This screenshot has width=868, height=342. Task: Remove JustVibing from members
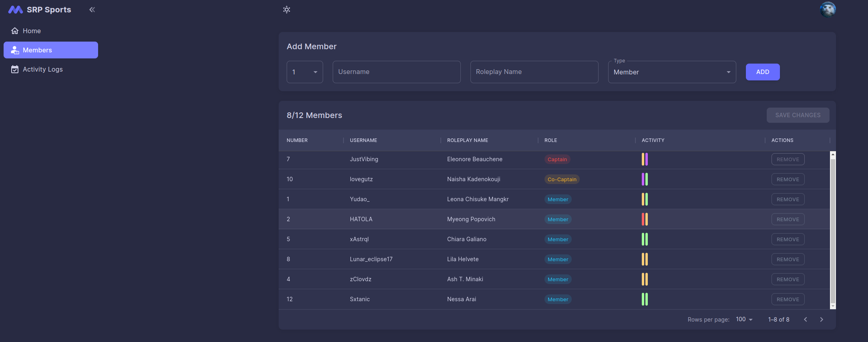tap(788, 159)
